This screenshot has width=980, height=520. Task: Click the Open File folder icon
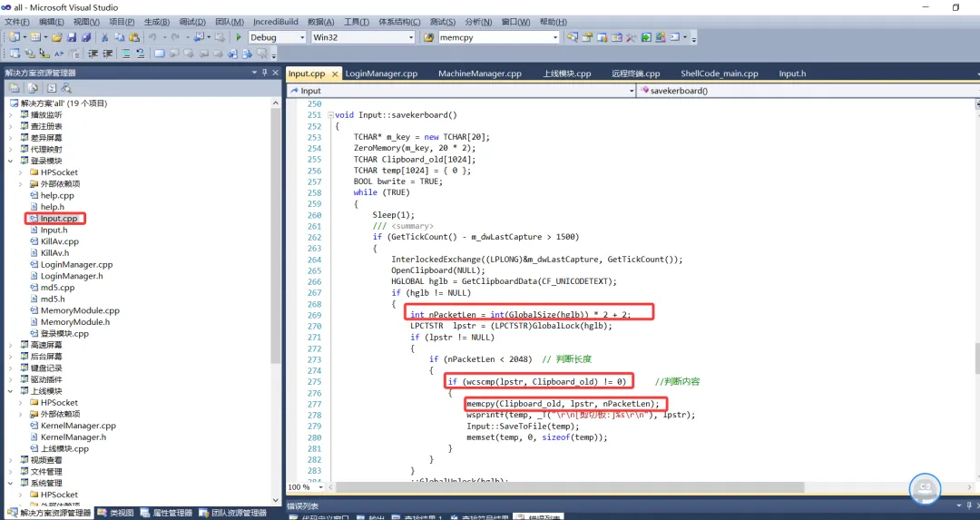pos(57,37)
